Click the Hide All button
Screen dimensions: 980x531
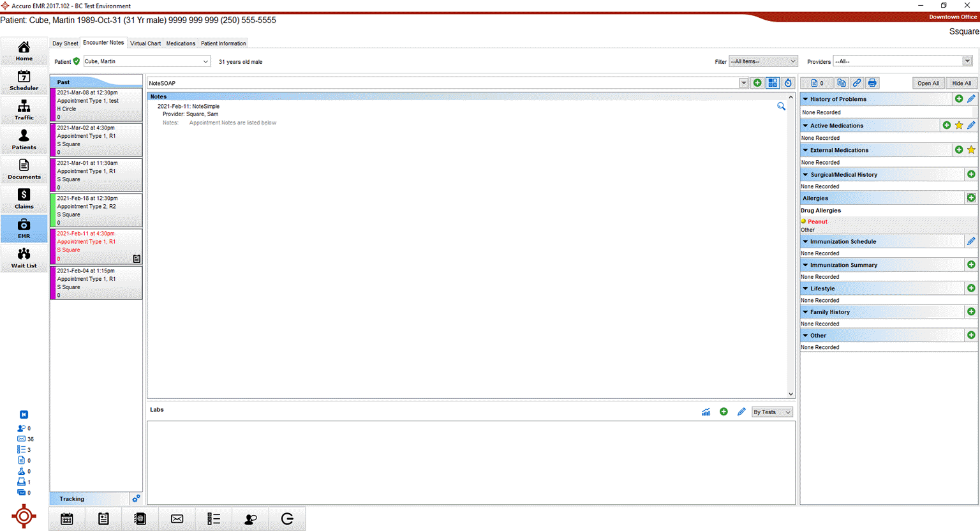pyautogui.click(x=961, y=83)
